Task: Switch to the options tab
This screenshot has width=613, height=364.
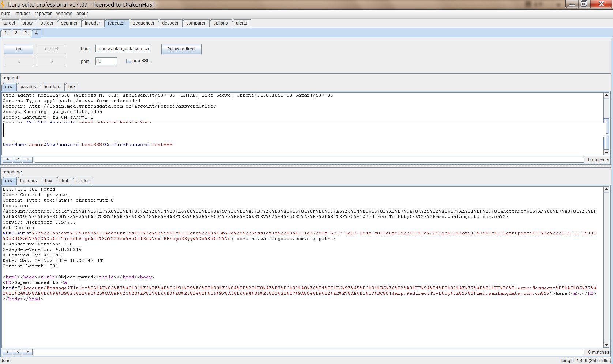Action: click(221, 23)
